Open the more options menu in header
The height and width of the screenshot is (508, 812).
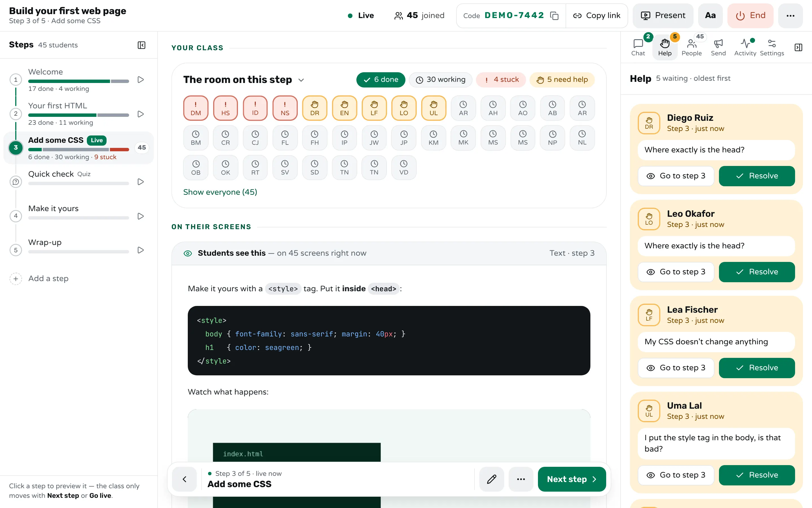click(x=790, y=16)
